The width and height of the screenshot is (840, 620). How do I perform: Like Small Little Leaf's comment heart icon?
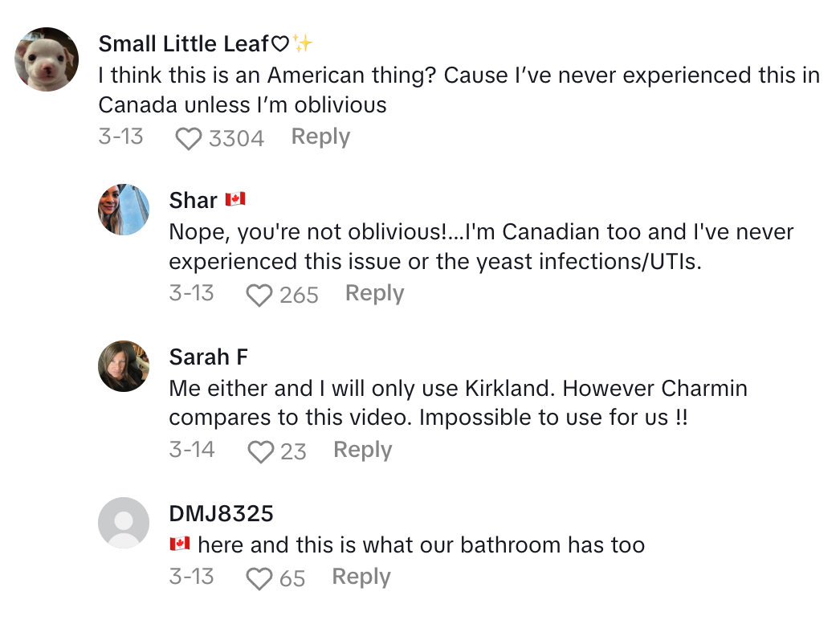click(x=188, y=137)
